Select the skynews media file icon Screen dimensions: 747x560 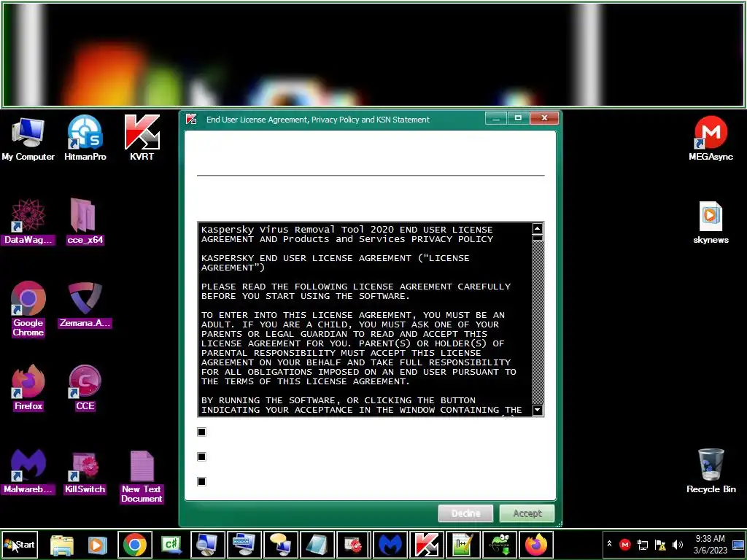711,222
